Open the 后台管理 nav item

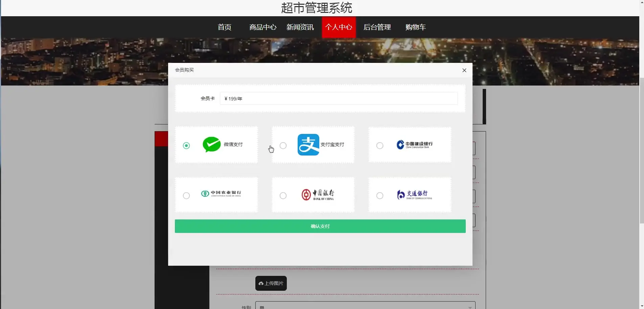pos(377,27)
